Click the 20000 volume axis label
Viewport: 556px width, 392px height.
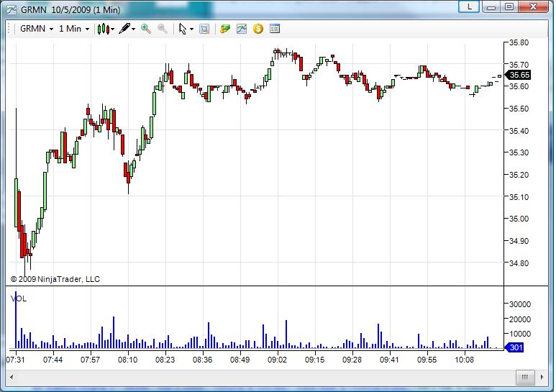coord(520,319)
